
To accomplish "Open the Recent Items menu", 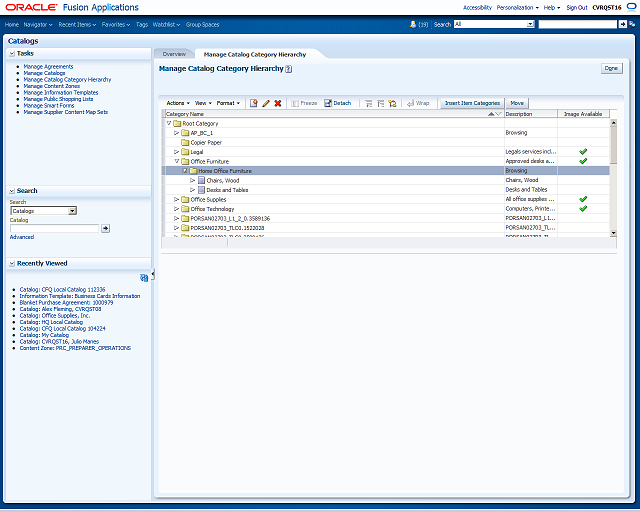I will coord(77,24).
